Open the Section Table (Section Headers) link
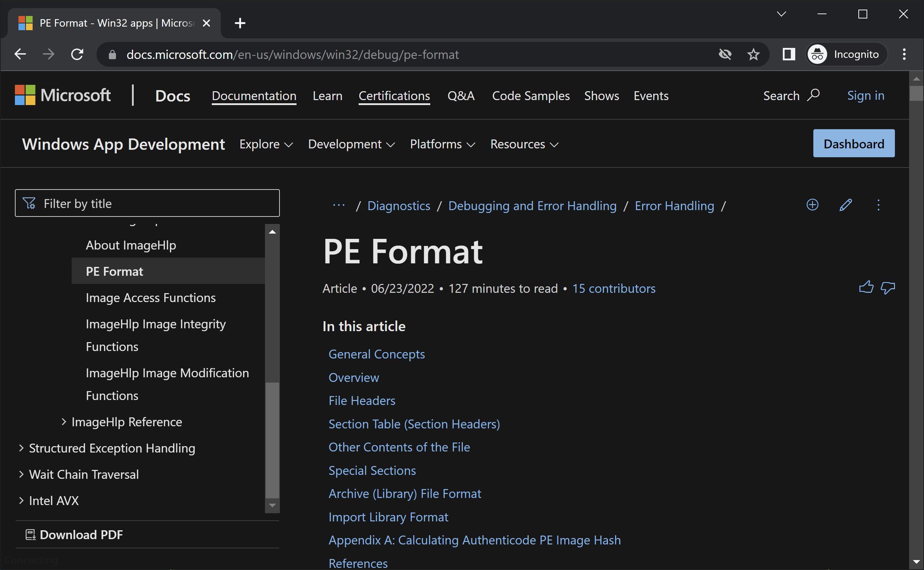924x570 pixels. [x=414, y=424]
